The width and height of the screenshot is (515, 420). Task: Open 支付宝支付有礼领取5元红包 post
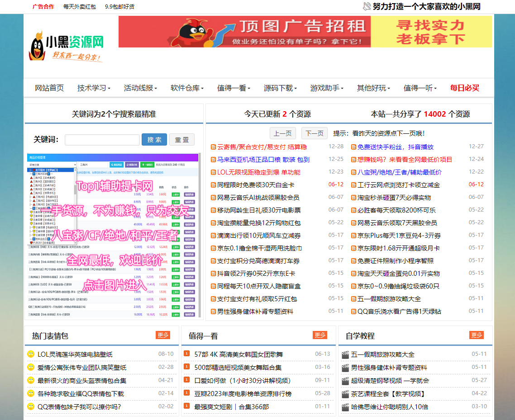[x=257, y=299]
